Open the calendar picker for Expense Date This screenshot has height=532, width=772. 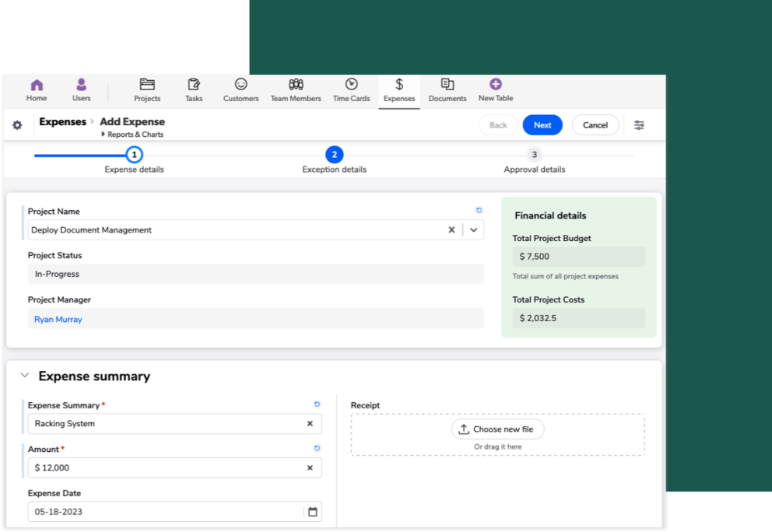click(312, 511)
